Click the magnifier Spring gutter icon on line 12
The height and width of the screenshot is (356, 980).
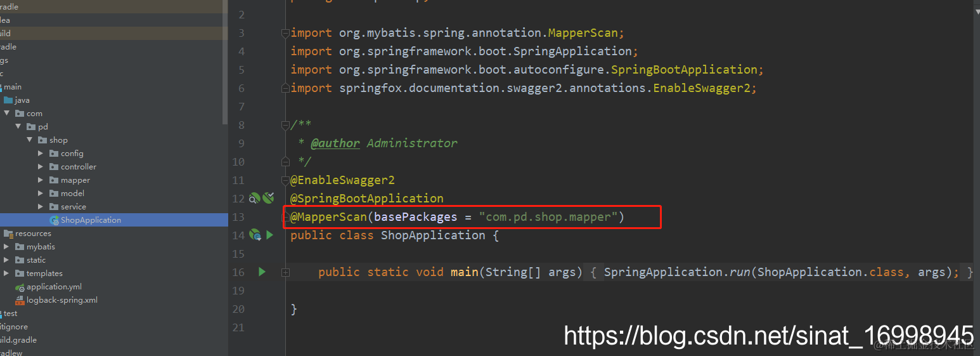(255, 198)
